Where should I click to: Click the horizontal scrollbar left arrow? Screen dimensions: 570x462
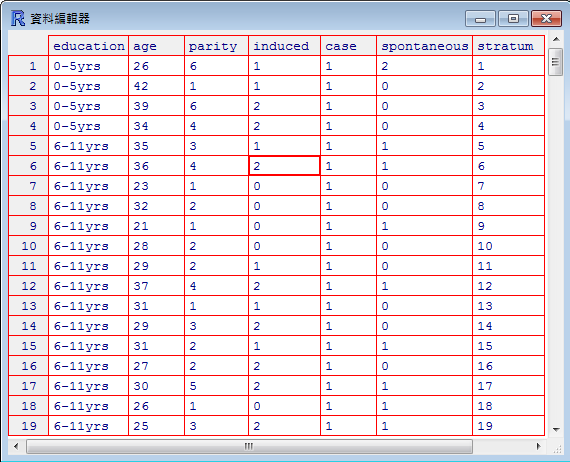pyautogui.click(x=16, y=446)
